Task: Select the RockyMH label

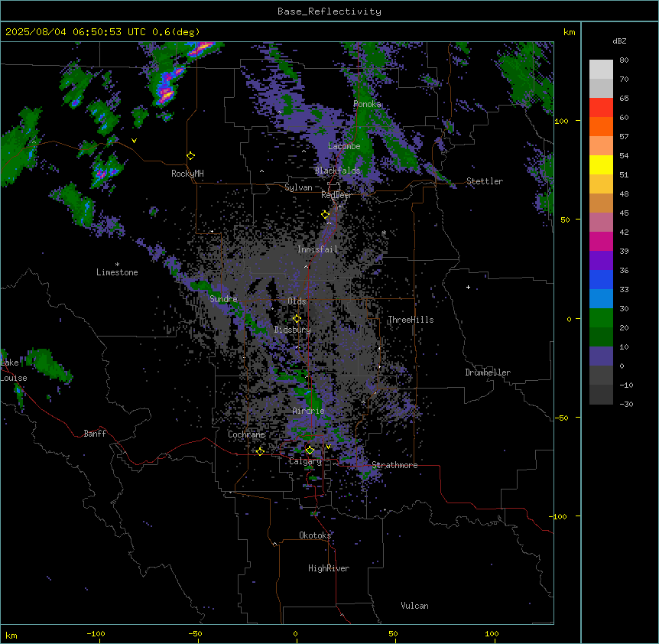Action: click(x=187, y=174)
